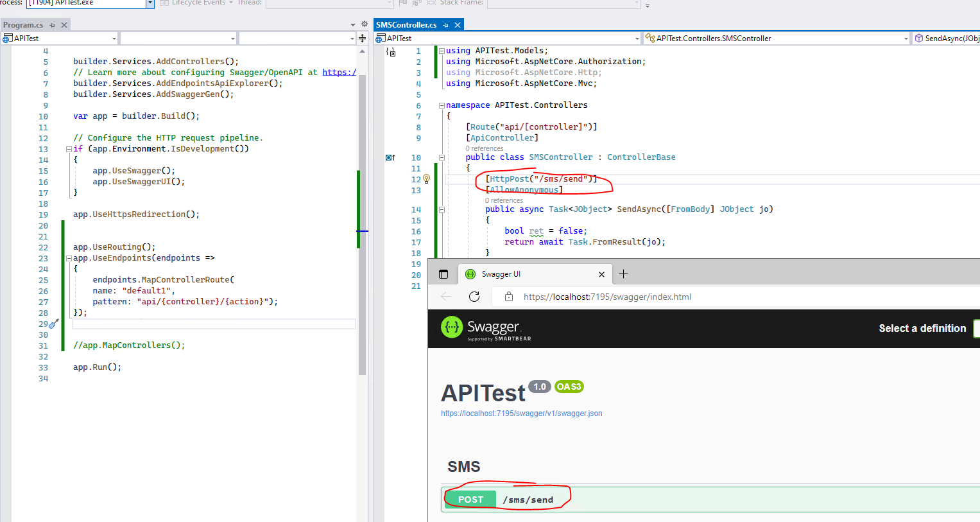The height and width of the screenshot is (522, 980).
Task: Click the screwdriver quick action on line 29
Action: click(54, 324)
